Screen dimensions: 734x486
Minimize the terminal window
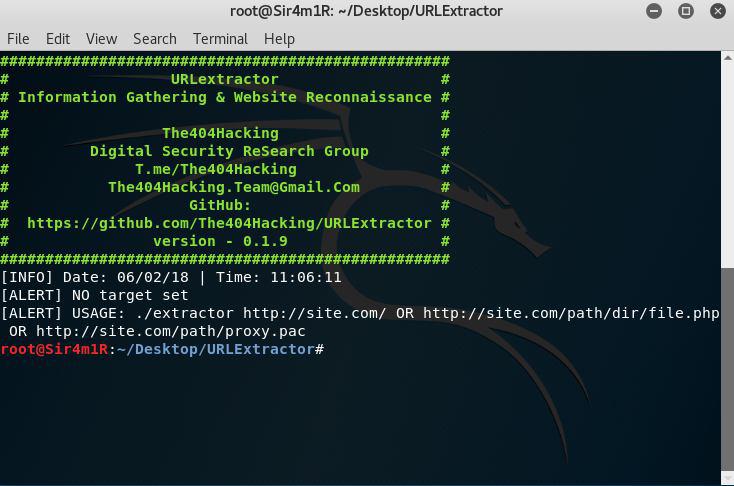(x=654, y=11)
